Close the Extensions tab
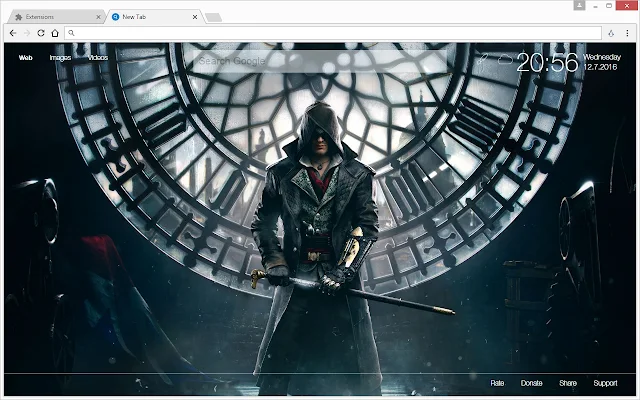The height and width of the screenshot is (400, 640). (98, 17)
